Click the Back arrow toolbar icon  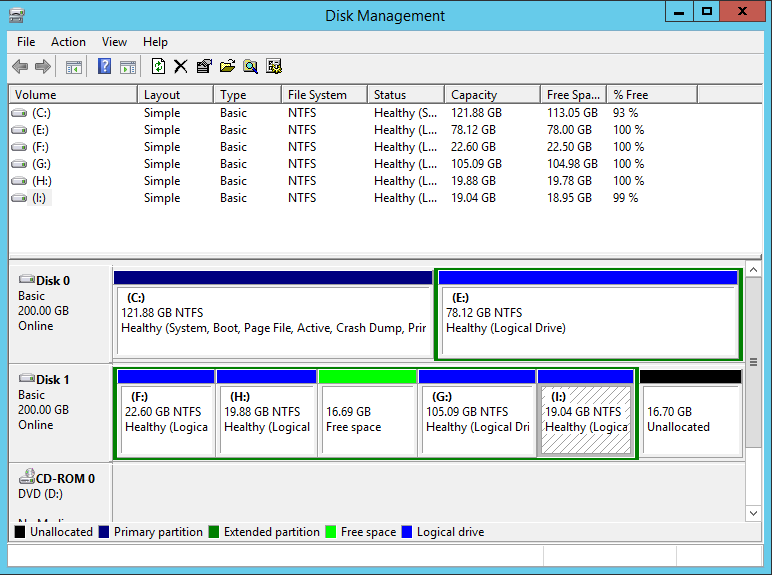pyautogui.click(x=20, y=67)
